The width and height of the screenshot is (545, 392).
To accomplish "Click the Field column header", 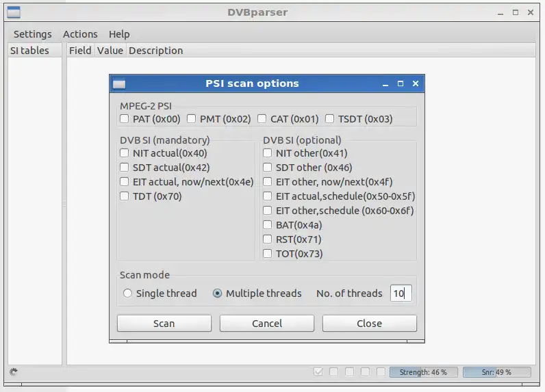I will (80, 51).
